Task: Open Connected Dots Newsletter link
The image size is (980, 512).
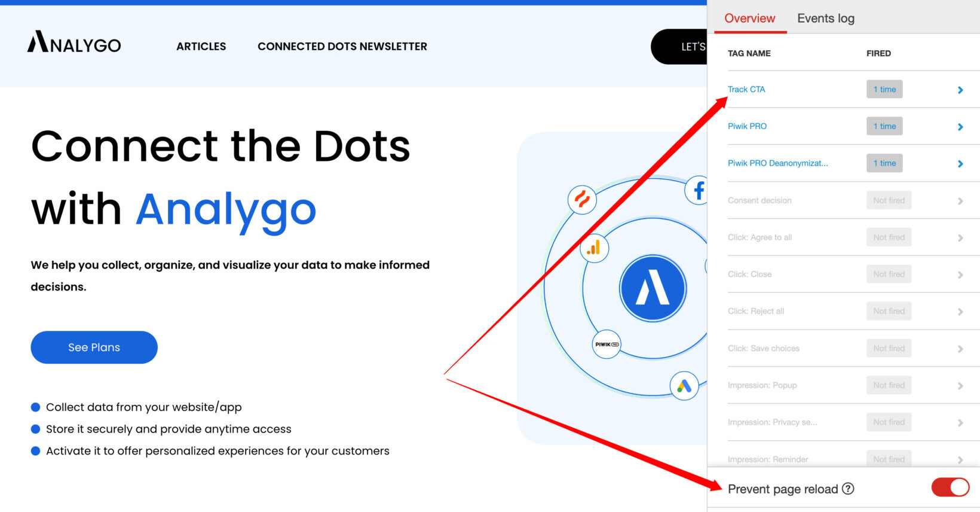Action: 342,47
